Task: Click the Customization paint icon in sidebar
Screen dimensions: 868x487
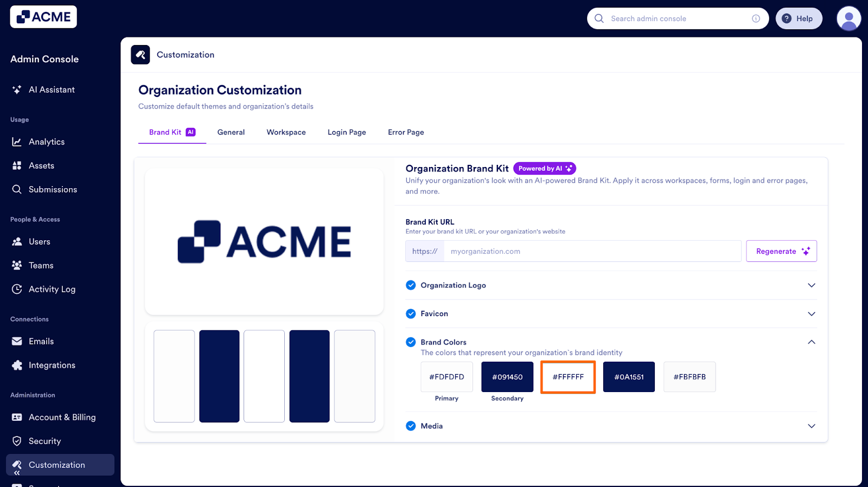Action: (x=17, y=465)
